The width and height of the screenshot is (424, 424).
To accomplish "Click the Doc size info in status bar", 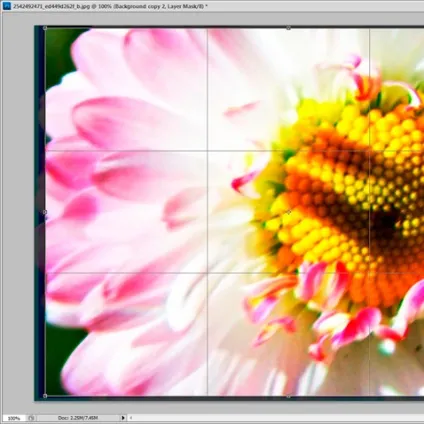I will click(78, 418).
